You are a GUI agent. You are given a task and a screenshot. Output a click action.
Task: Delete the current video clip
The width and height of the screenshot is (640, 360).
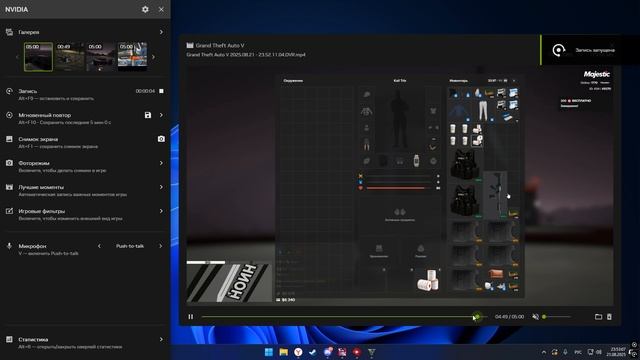coord(609,317)
